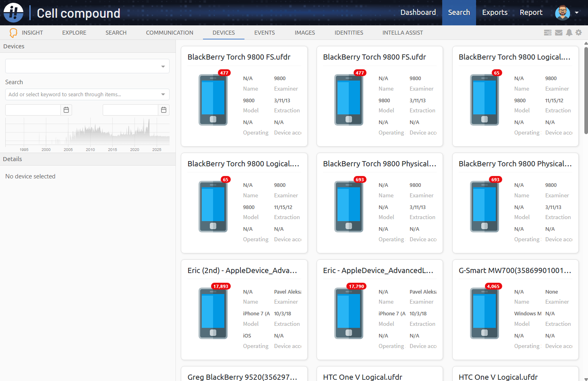Click the notifications bell icon
The image size is (588, 381).
click(569, 33)
